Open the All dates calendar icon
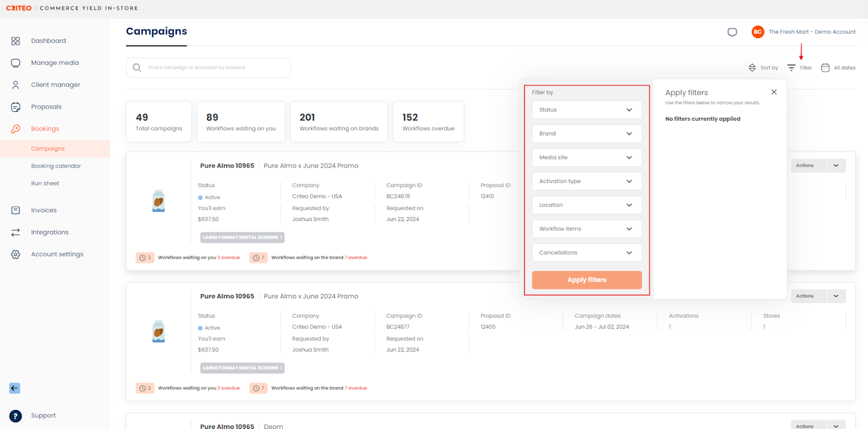The image size is (868, 429). 825,68
